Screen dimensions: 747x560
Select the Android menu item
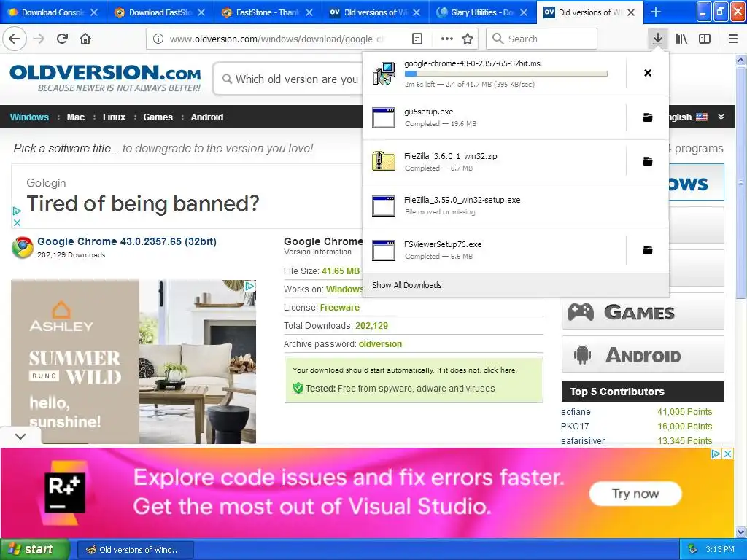tap(206, 117)
